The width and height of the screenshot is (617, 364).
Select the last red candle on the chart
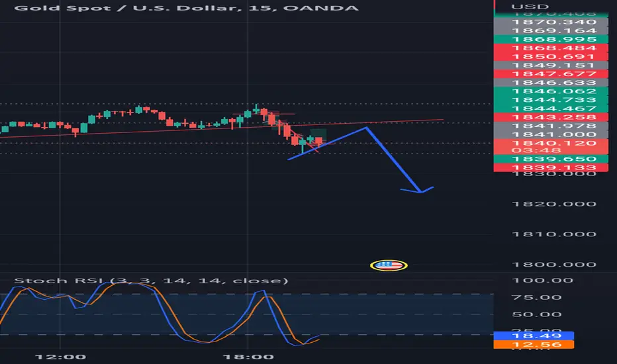point(318,142)
